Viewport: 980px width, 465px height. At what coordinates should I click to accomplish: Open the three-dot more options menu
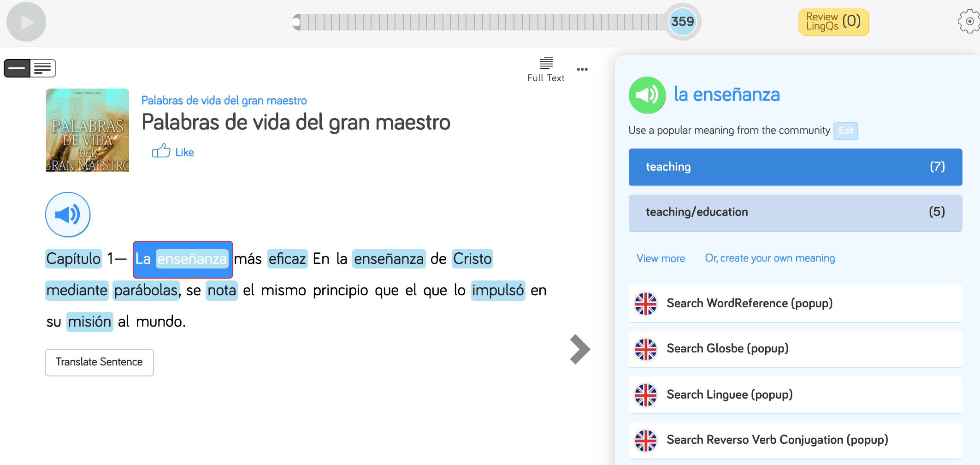pos(582,70)
